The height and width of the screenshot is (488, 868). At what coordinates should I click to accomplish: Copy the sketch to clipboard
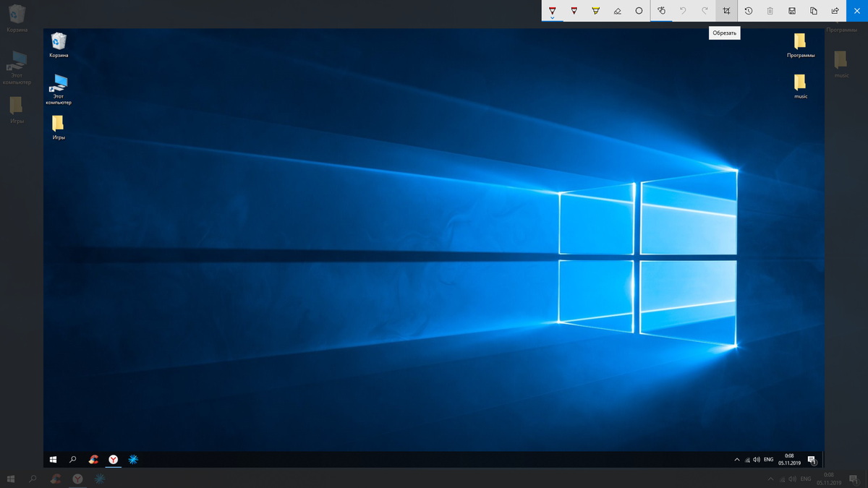tap(814, 11)
